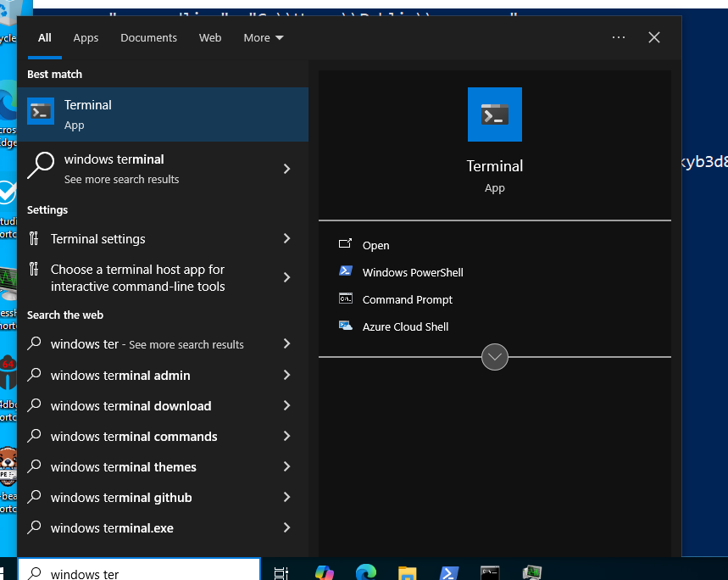
Task: Expand arrow next to windows terminal github
Action: pyautogui.click(x=287, y=498)
